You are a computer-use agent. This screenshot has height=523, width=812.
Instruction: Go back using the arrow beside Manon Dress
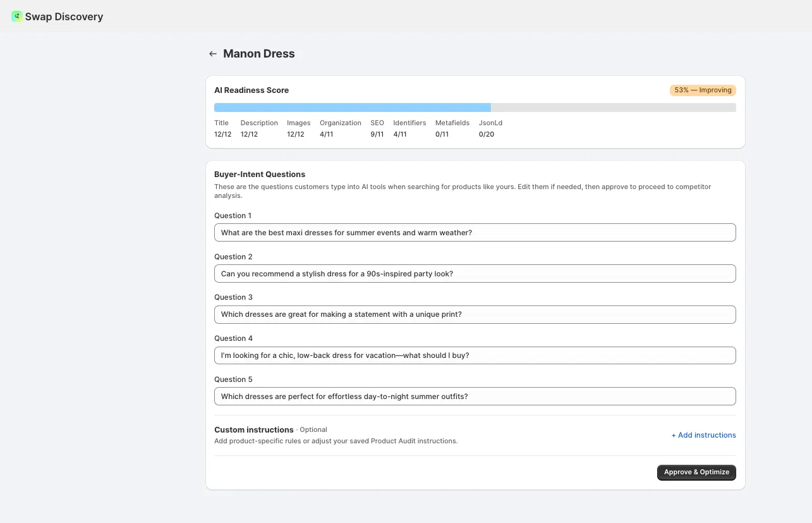(213, 54)
